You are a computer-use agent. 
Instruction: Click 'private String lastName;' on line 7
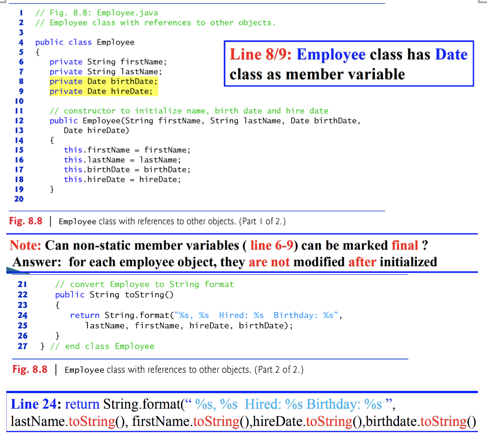(x=106, y=72)
